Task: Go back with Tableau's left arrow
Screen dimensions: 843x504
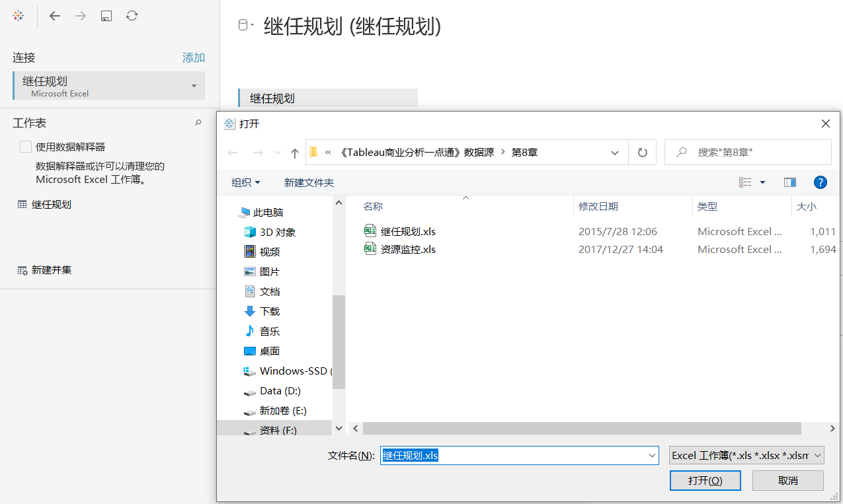Action: 55,15
